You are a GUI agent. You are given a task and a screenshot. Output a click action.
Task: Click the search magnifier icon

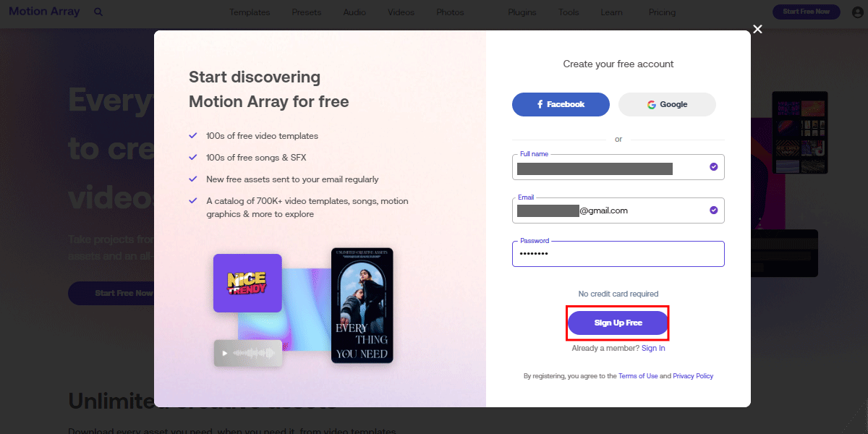coord(98,12)
